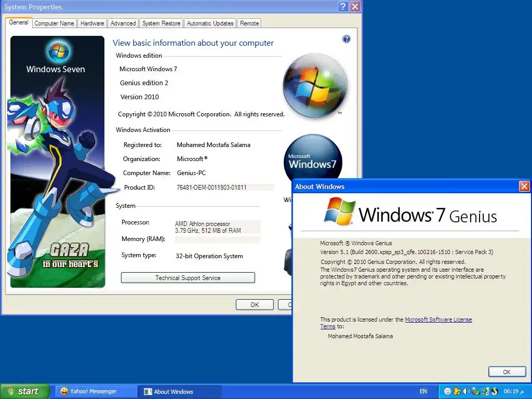The image size is (532, 399).
Task: Open the volume speaker tray icon
Action: [x=467, y=391]
